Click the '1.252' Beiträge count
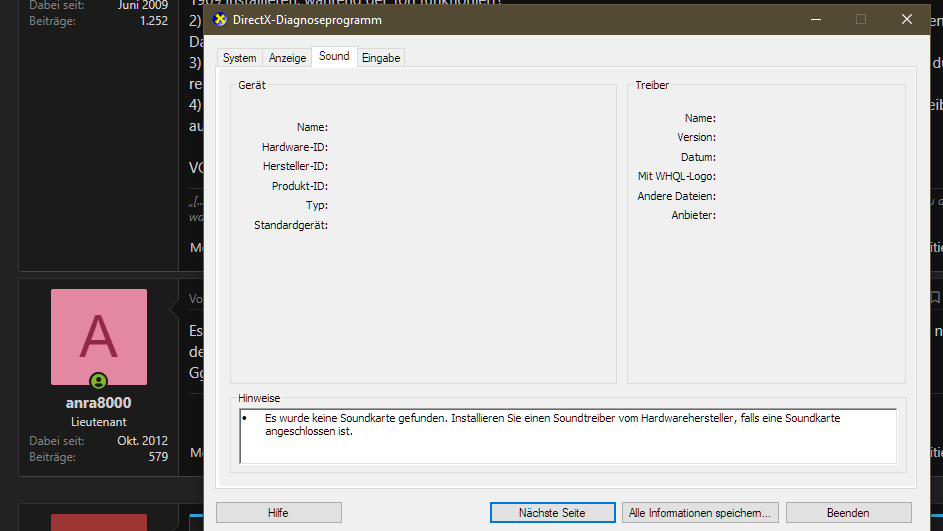 point(153,20)
